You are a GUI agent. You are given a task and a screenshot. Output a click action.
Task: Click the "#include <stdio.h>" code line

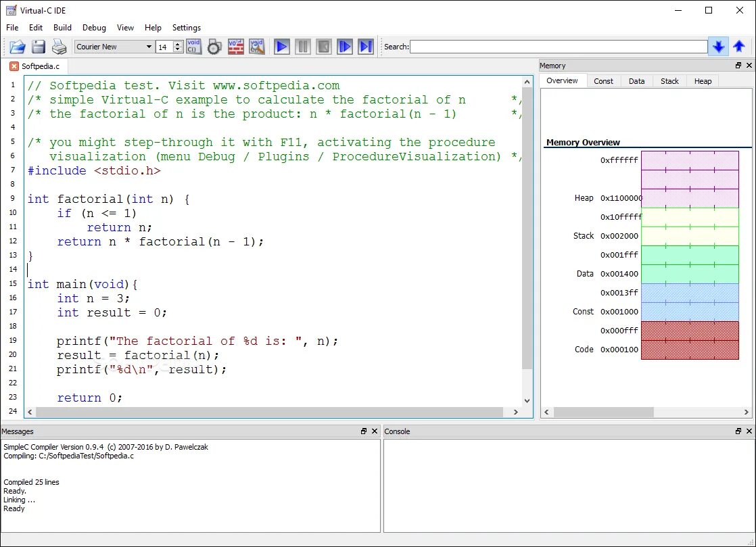pyautogui.click(x=94, y=170)
